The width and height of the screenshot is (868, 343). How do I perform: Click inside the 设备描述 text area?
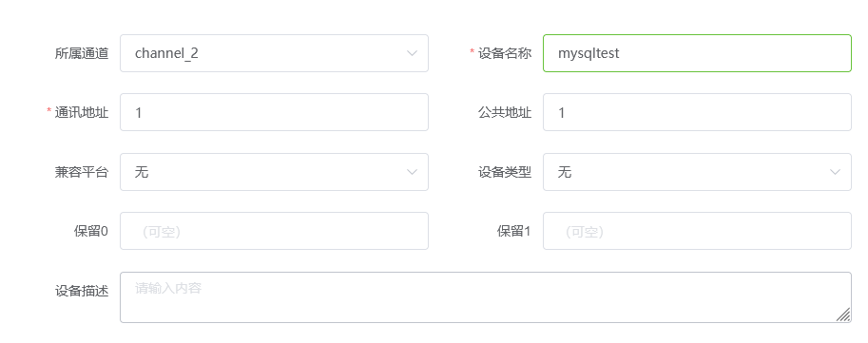coord(486,297)
